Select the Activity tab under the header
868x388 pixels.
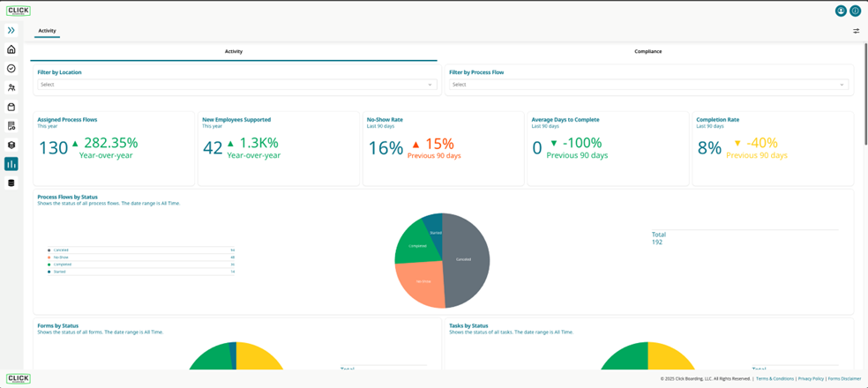click(x=47, y=31)
